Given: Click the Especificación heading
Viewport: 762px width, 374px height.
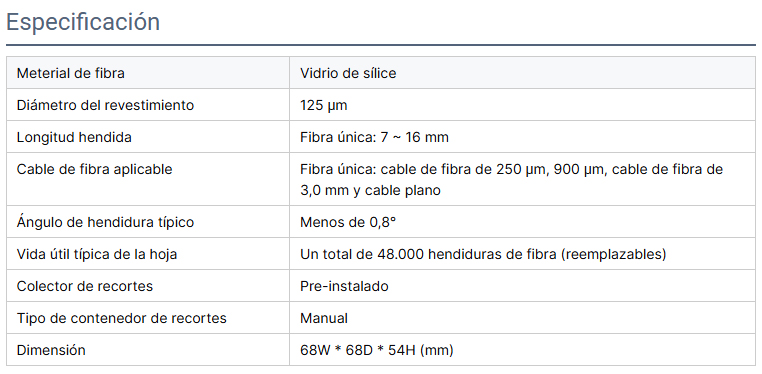Looking at the screenshot, I should point(83,22).
